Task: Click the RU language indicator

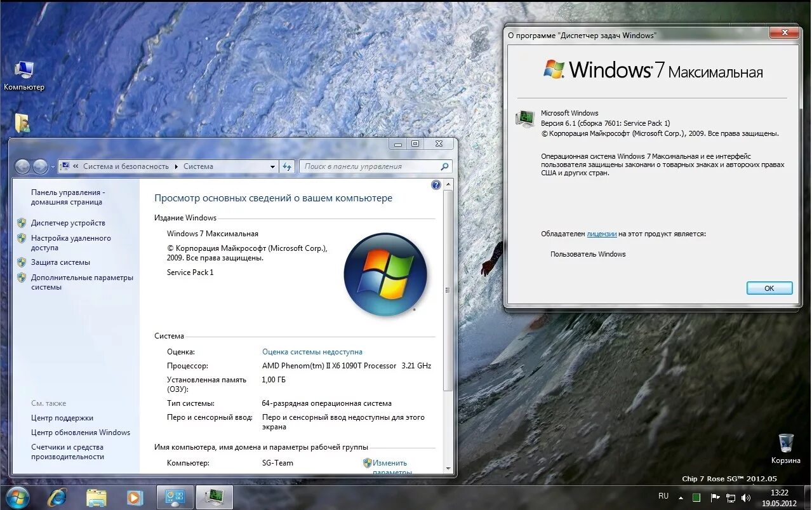Action: pos(663,496)
